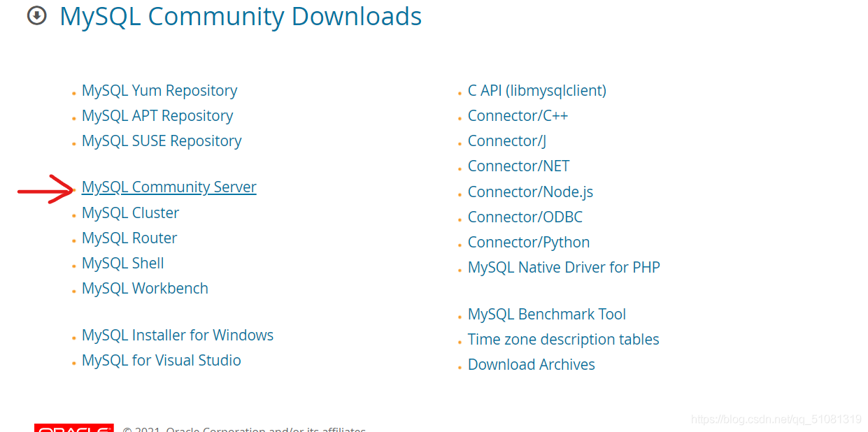
Task: Click the download circle icon beside the heading
Action: pyautogui.click(x=36, y=15)
